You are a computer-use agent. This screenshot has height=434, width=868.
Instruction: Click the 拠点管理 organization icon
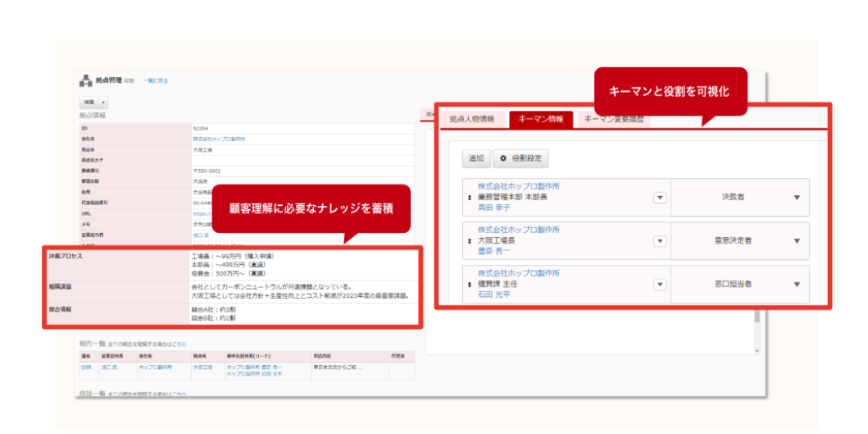85,80
